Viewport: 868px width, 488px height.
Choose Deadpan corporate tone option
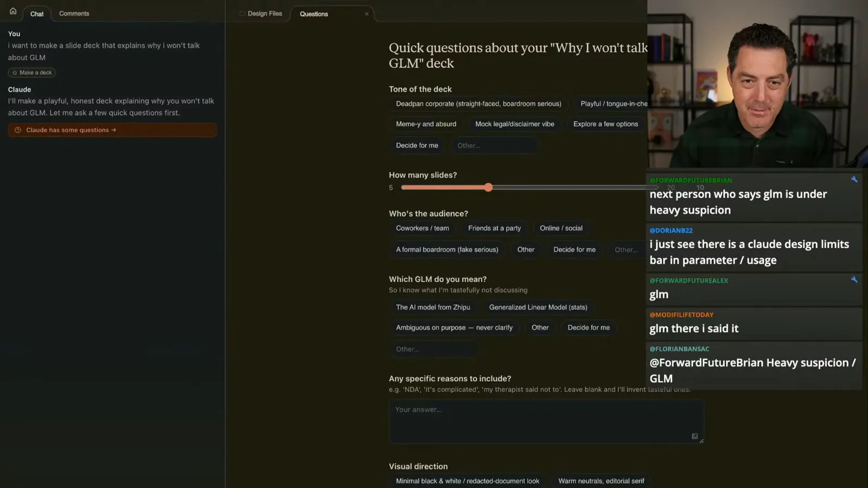pos(478,104)
